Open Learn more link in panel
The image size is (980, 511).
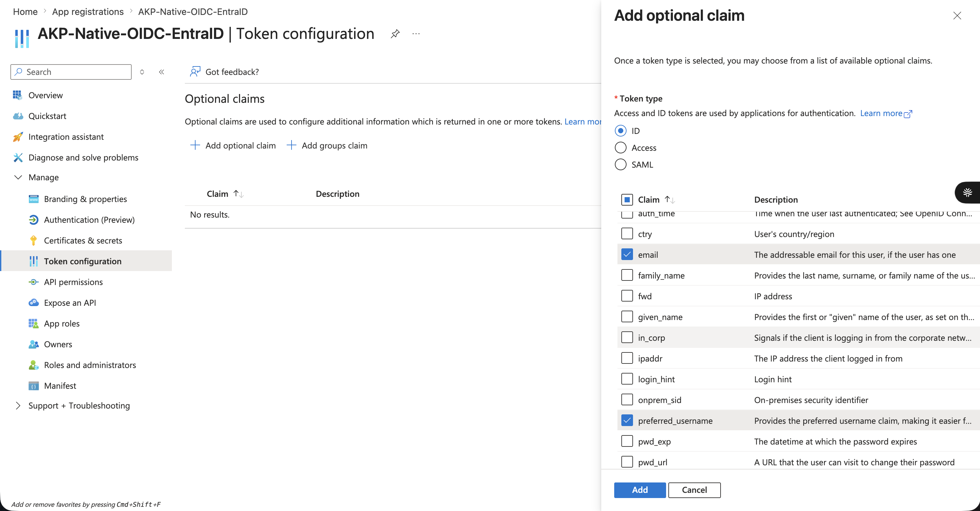click(x=886, y=113)
